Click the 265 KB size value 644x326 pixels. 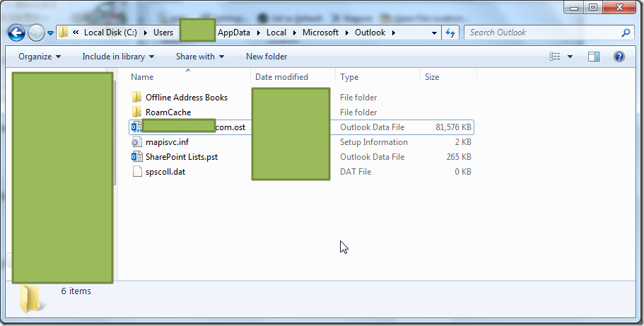coord(459,156)
